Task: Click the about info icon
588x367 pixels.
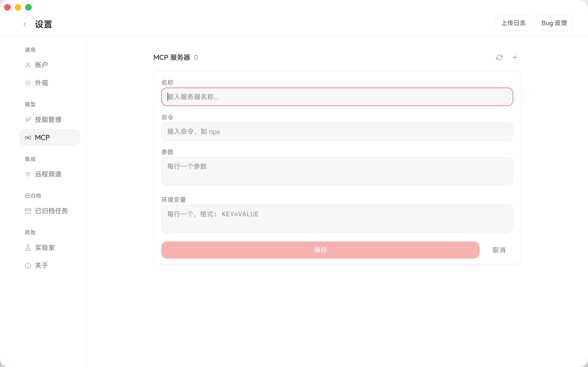Action: (x=28, y=266)
